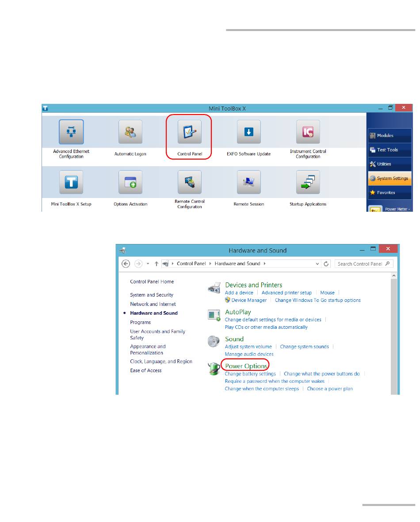The image size is (420, 522).
Task: Expand chevron after Control Panel breadcrumb
Action: click(210, 264)
